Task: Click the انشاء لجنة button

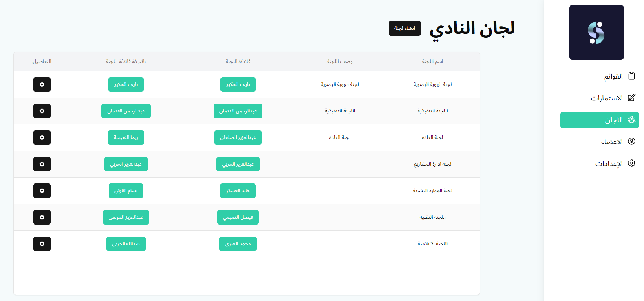Action: pyautogui.click(x=405, y=28)
